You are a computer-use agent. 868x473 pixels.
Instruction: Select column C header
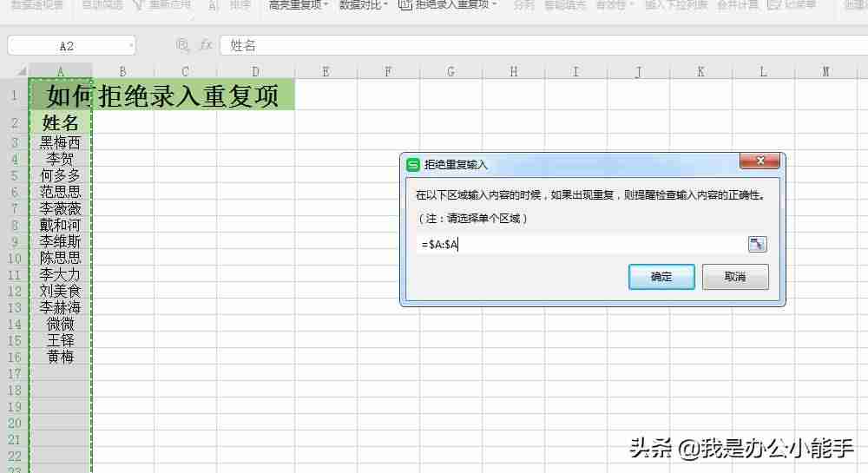(x=186, y=71)
